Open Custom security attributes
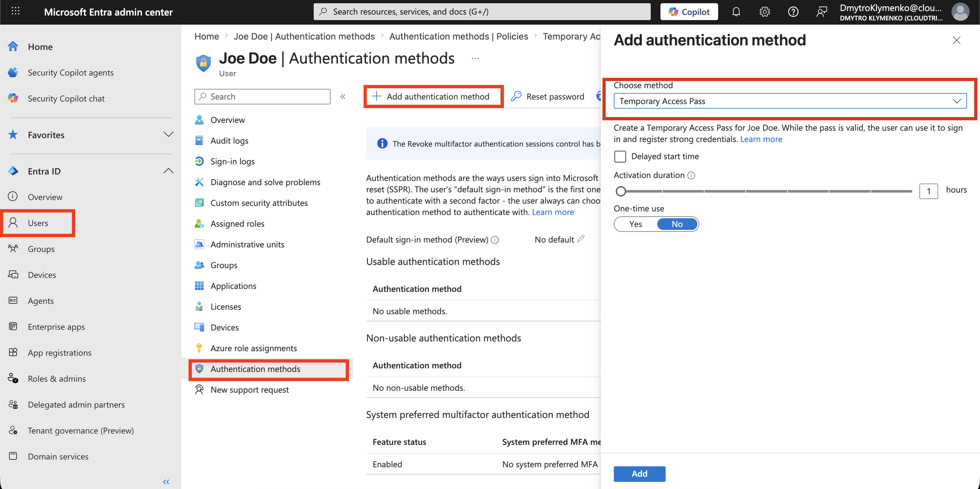This screenshot has width=980, height=489. point(259,202)
